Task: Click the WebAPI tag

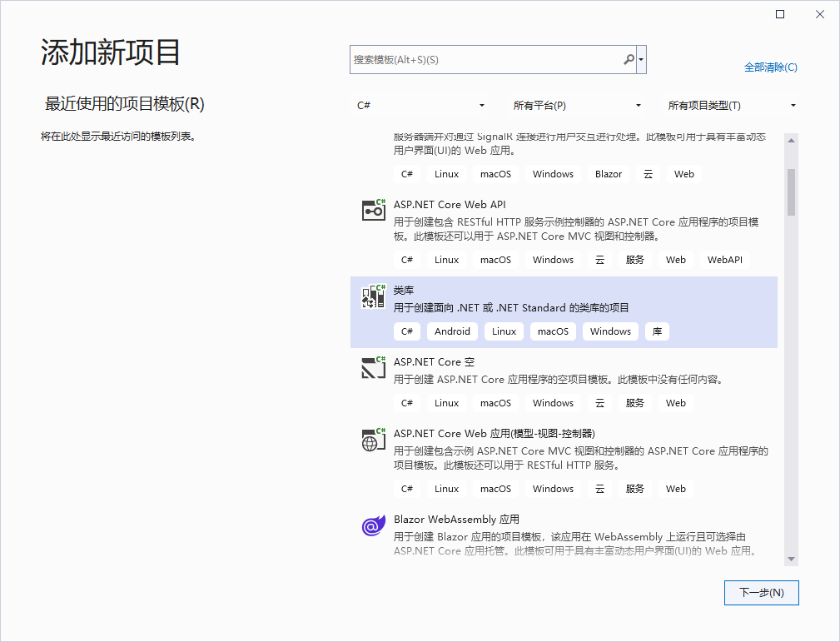Action: coord(725,259)
